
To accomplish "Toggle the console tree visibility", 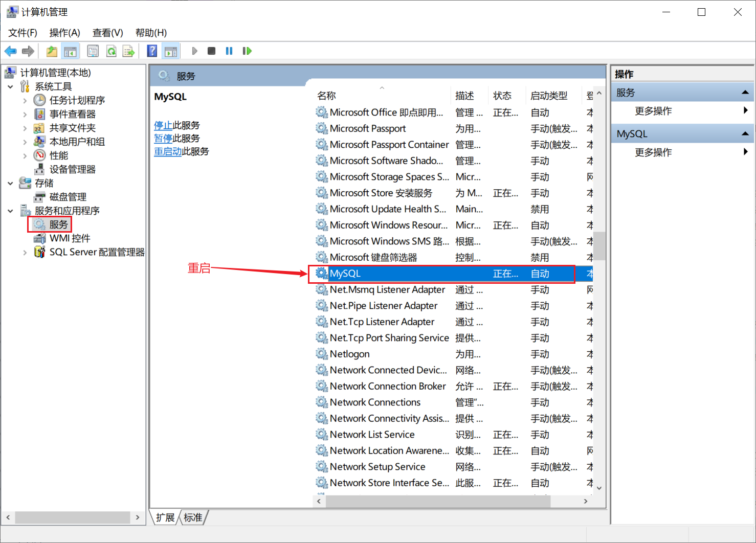I will coord(71,51).
